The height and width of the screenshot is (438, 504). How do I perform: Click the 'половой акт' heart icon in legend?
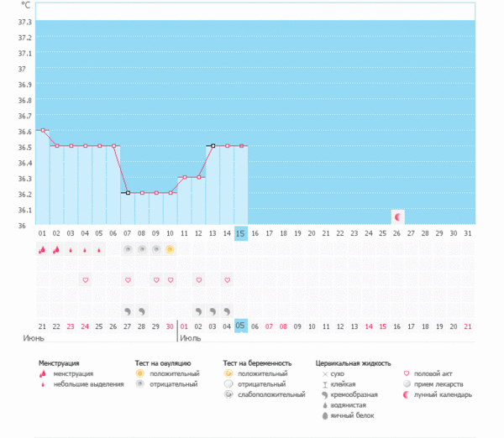tap(407, 373)
